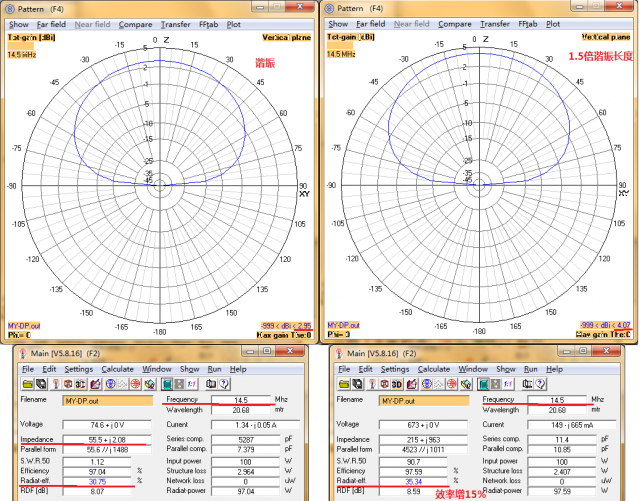Open Compare menu in right Pattern window
The image size is (640, 501).
(x=455, y=24)
